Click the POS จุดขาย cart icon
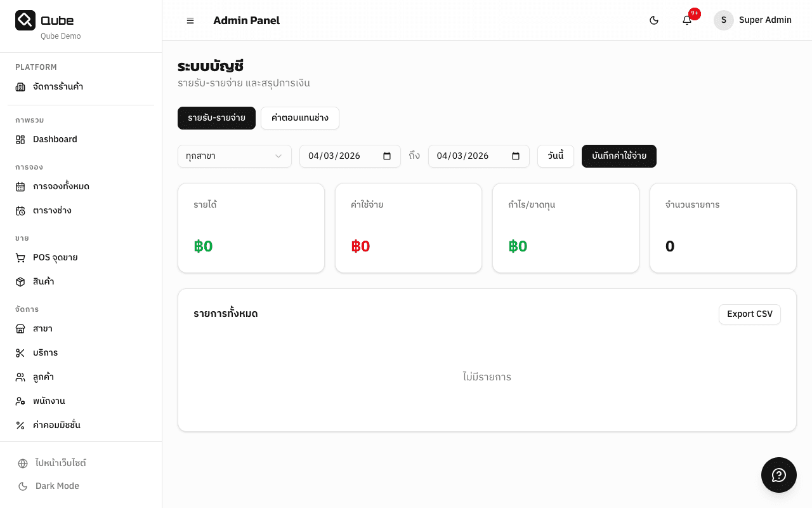This screenshot has height=508, width=812. point(20,258)
